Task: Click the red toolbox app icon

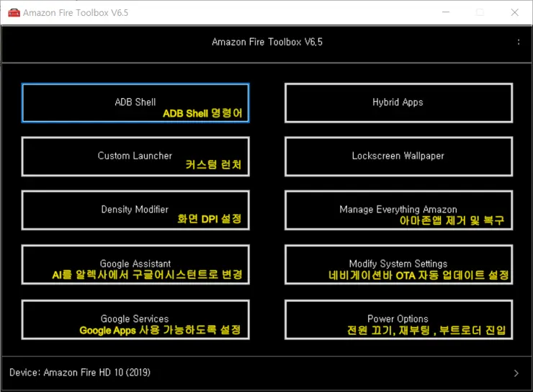Action: [x=14, y=12]
